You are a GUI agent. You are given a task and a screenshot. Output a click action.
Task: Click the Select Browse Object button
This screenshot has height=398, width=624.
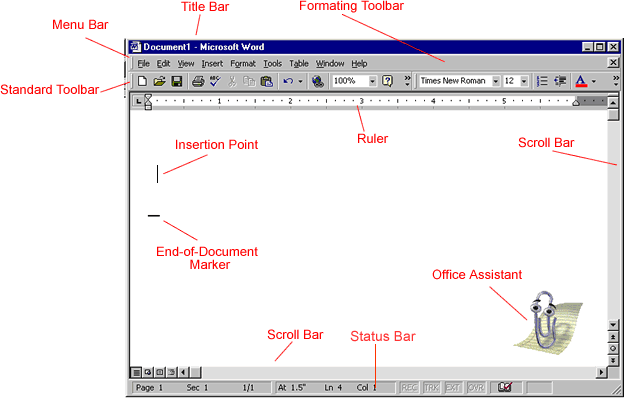613,349
